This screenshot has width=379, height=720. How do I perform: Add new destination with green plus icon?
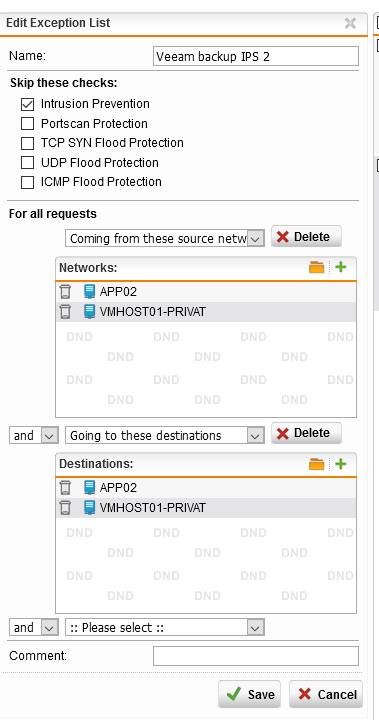pyautogui.click(x=340, y=463)
